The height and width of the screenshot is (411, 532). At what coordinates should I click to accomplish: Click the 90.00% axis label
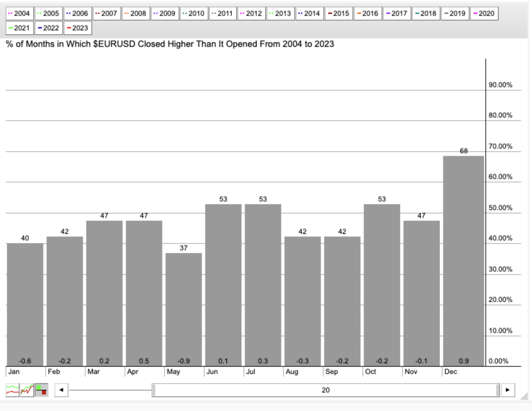click(x=500, y=85)
